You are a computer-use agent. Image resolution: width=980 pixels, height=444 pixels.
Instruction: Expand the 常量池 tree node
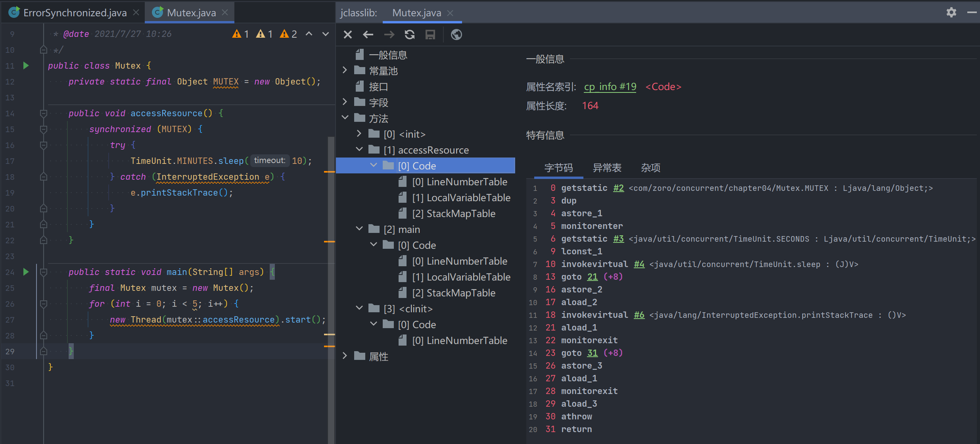coord(345,71)
